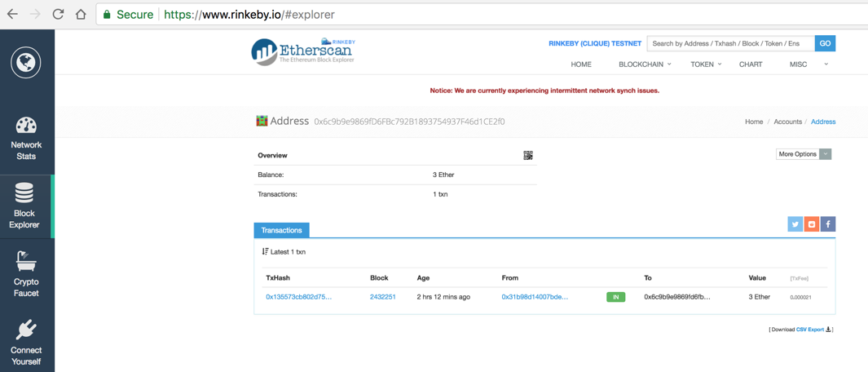
Task: Click the CSV Export link
Action: (x=810, y=330)
